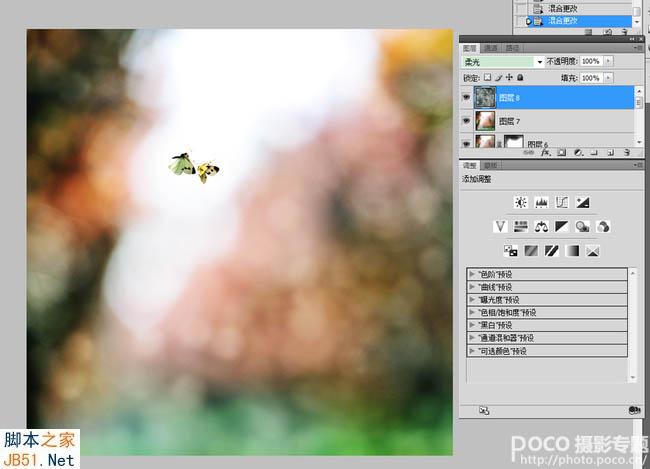Select the 图层 8 layer thumbnail
The image size is (650, 469).
(x=485, y=97)
